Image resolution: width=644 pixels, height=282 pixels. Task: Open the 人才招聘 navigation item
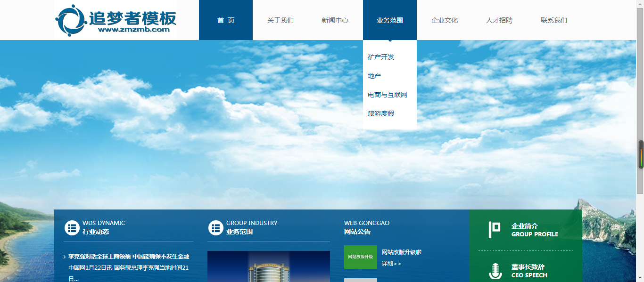click(499, 20)
